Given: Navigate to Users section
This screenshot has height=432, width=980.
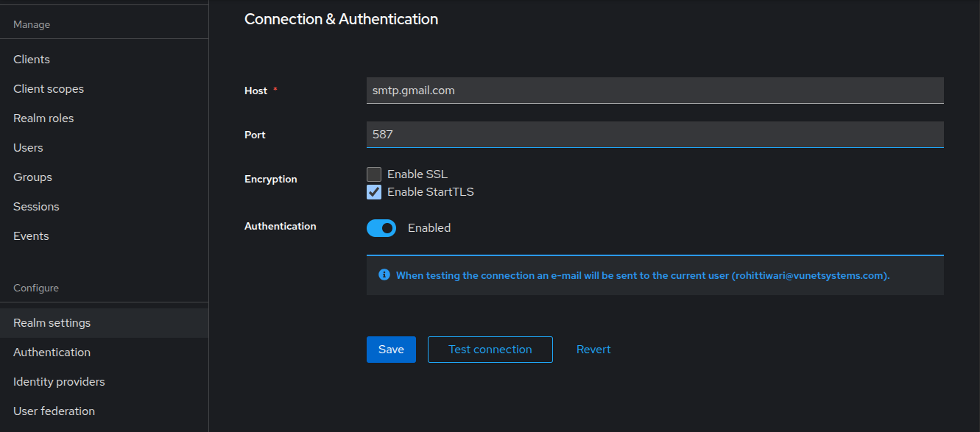Looking at the screenshot, I should 28,148.
